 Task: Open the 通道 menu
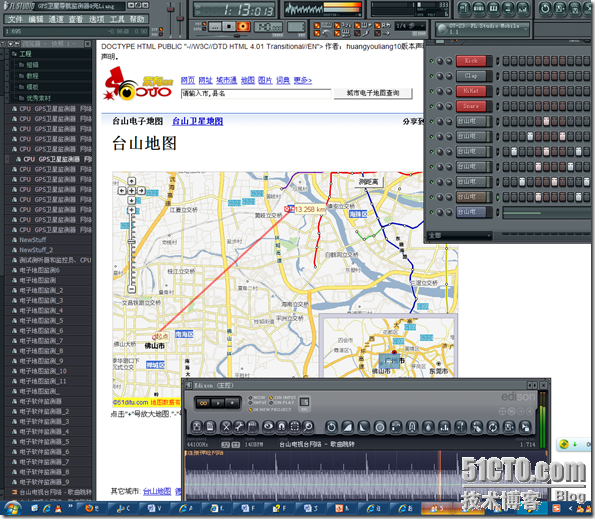pos(56,19)
